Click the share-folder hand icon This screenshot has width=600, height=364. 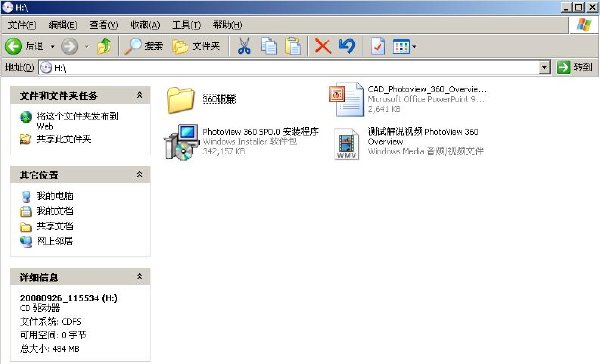26,139
